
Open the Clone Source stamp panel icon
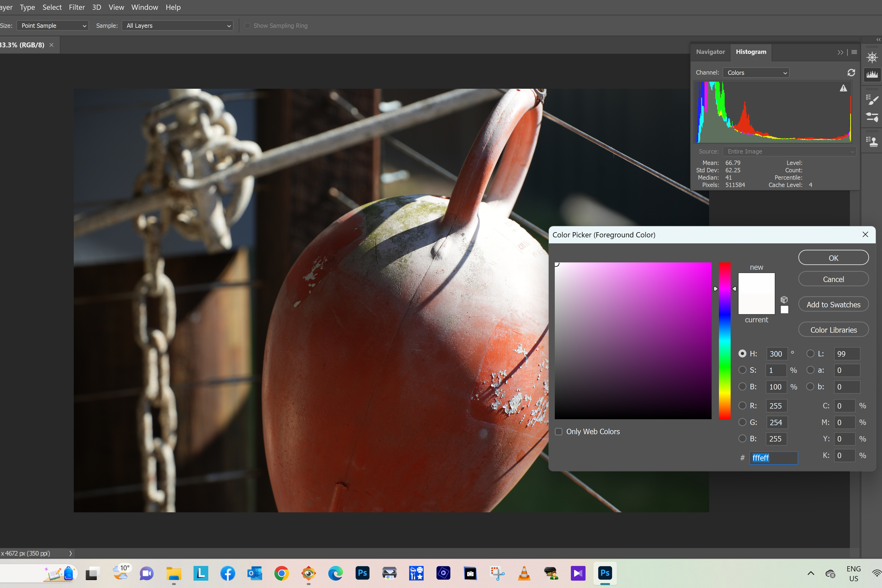[872, 141]
